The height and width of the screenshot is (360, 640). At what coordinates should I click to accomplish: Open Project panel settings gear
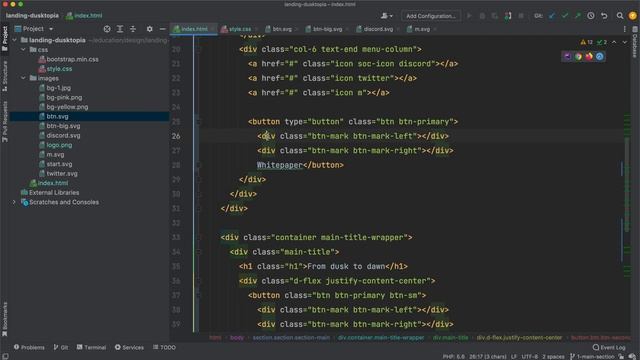click(x=150, y=29)
